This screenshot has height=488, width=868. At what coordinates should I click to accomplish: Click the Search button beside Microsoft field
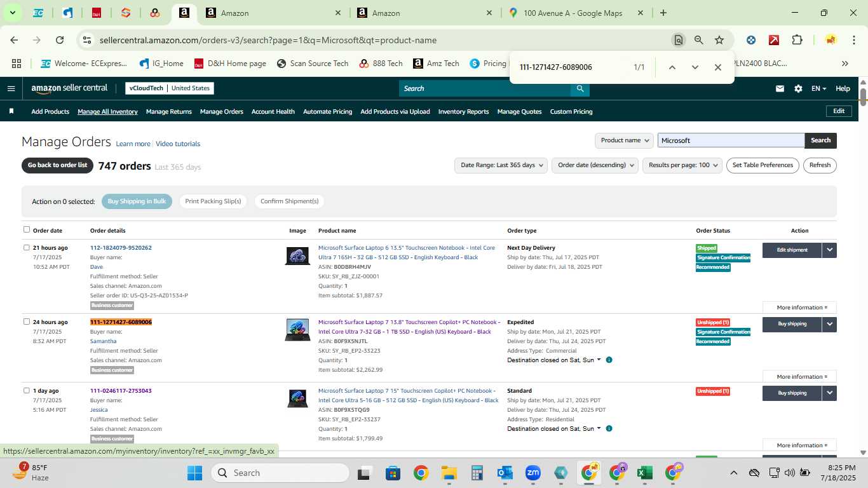click(820, 140)
